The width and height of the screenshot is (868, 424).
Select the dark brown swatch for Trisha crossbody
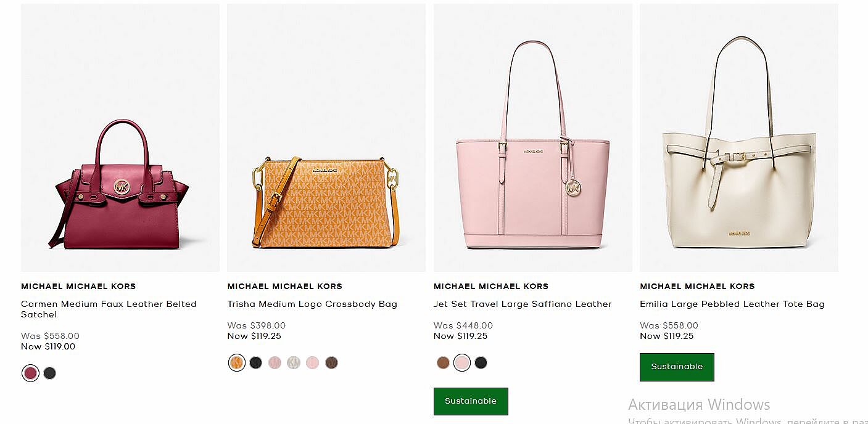click(x=331, y=362)
